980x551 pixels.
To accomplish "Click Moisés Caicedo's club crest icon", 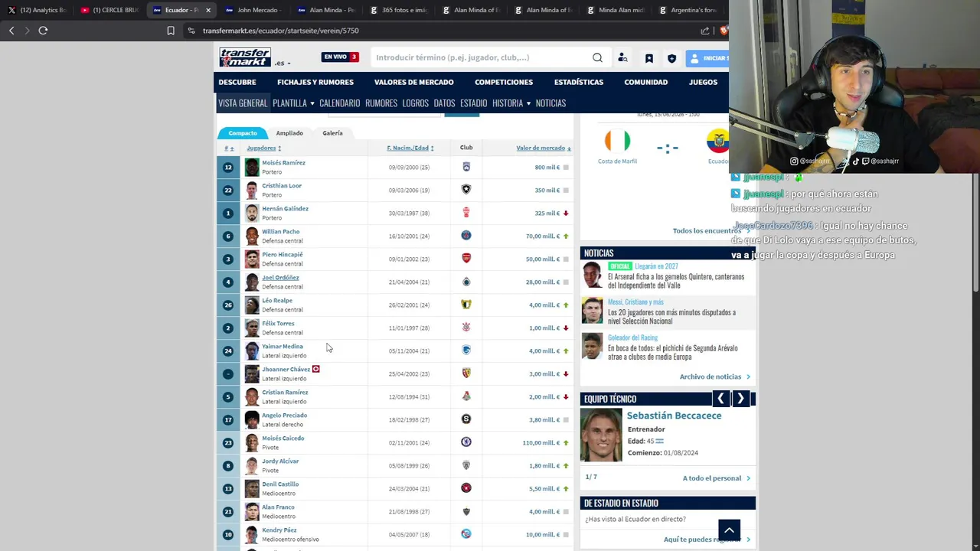I will (466, 442).
